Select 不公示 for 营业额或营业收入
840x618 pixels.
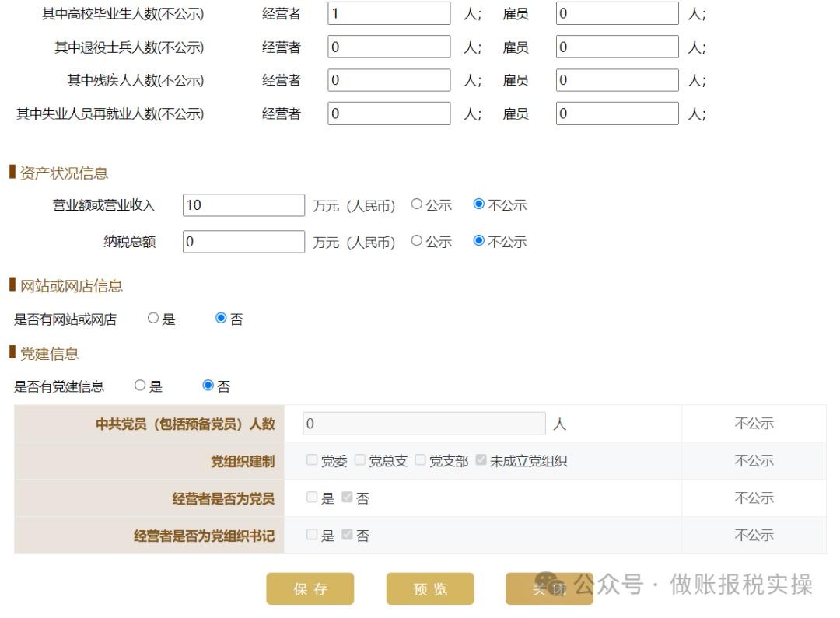pos(479,204)
